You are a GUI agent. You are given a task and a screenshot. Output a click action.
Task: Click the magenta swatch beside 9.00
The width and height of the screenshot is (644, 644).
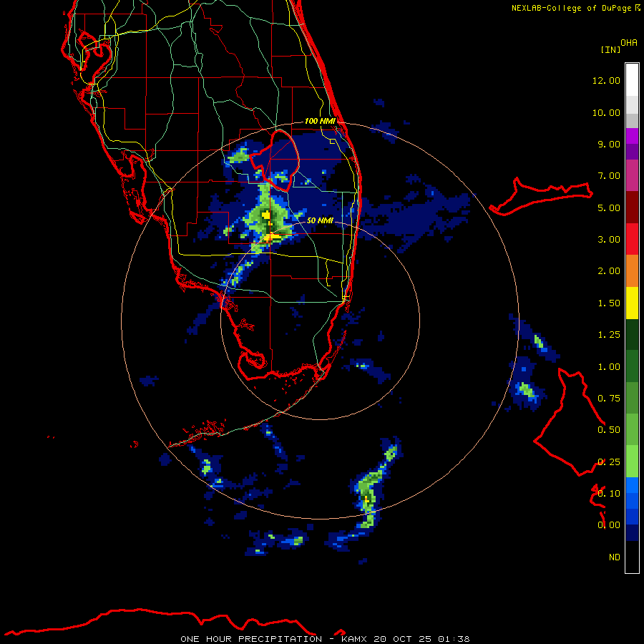click(x=632, y=136)
